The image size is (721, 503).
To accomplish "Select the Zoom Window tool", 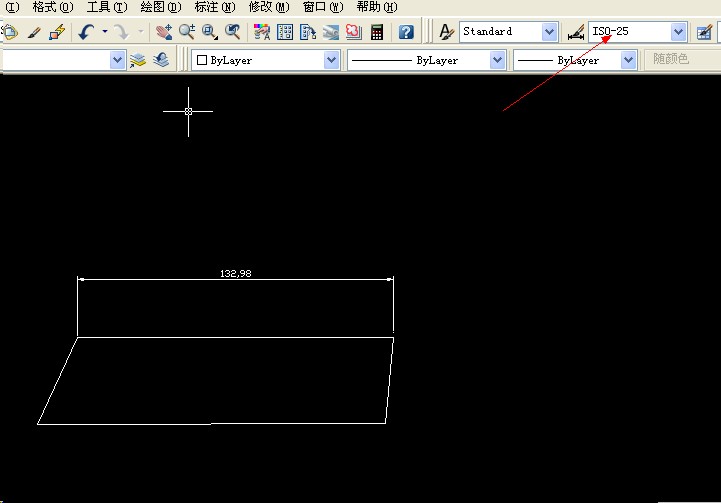I will click(210, 32).
